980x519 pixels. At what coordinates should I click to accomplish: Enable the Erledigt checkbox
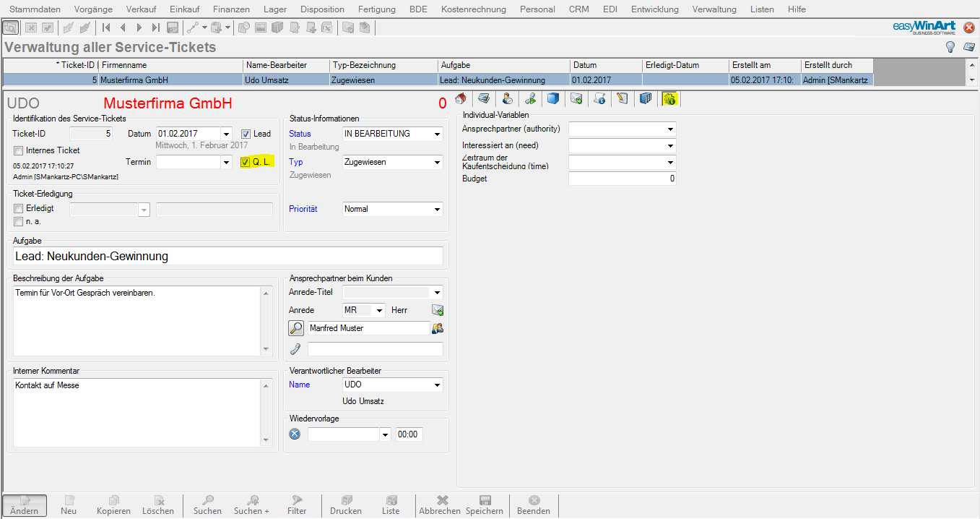point(19,209)
